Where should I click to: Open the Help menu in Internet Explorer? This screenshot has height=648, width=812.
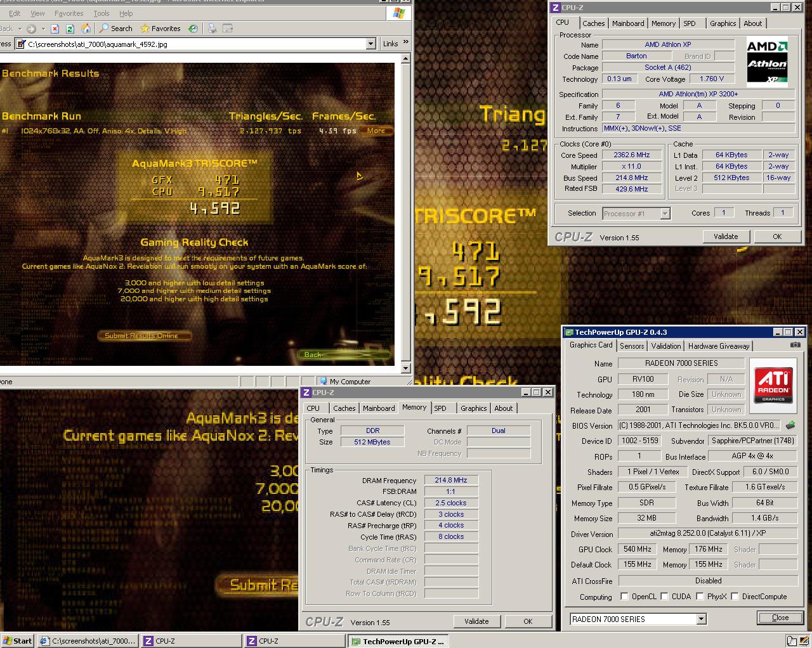pyautogui.click(x=126, y=13)
